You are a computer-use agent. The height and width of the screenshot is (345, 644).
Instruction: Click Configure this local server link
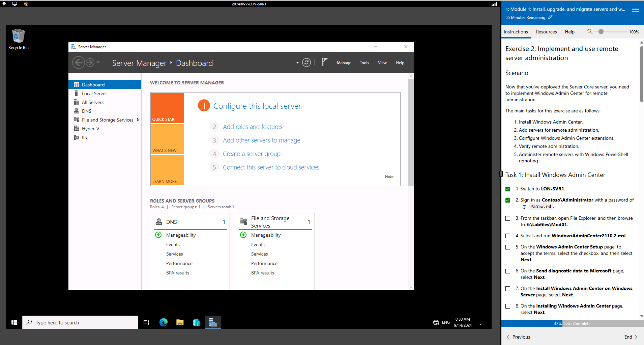[257, 106]
